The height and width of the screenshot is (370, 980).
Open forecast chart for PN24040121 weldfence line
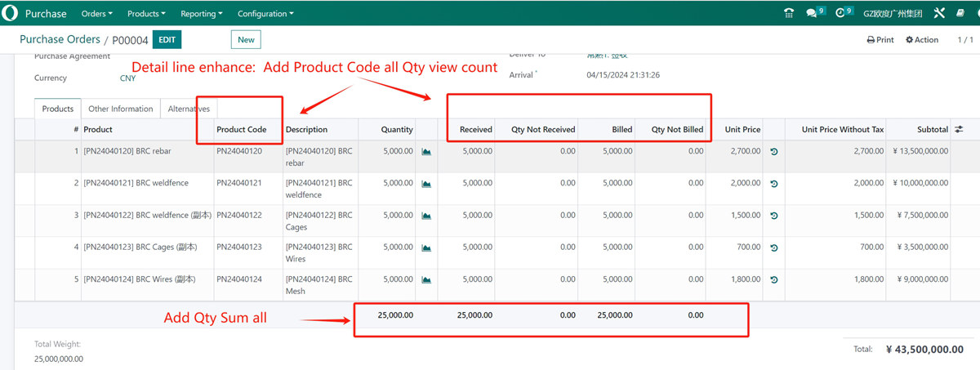pyautogui.click(x=426, y=183)
